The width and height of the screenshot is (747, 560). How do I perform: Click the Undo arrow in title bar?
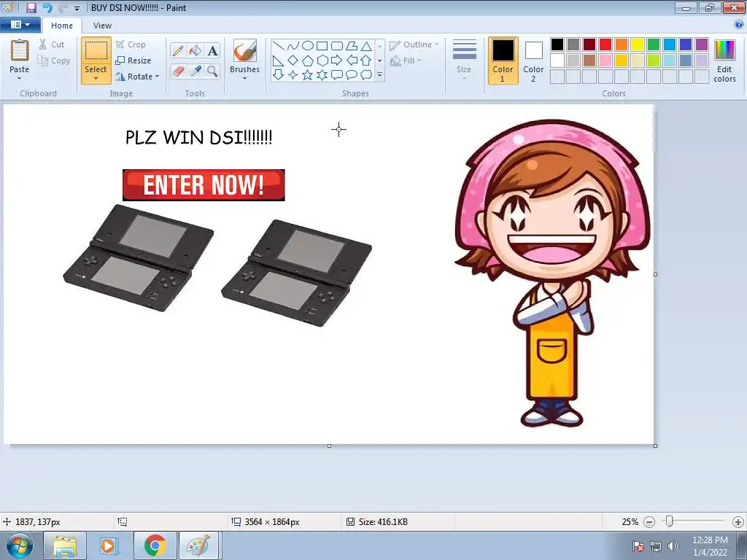pyautogui.click(x=47, y=7)
